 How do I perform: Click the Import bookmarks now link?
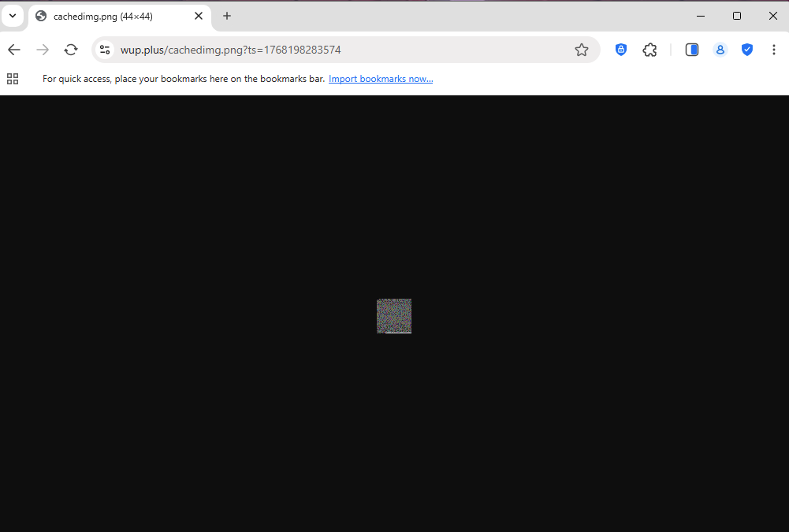381,79
